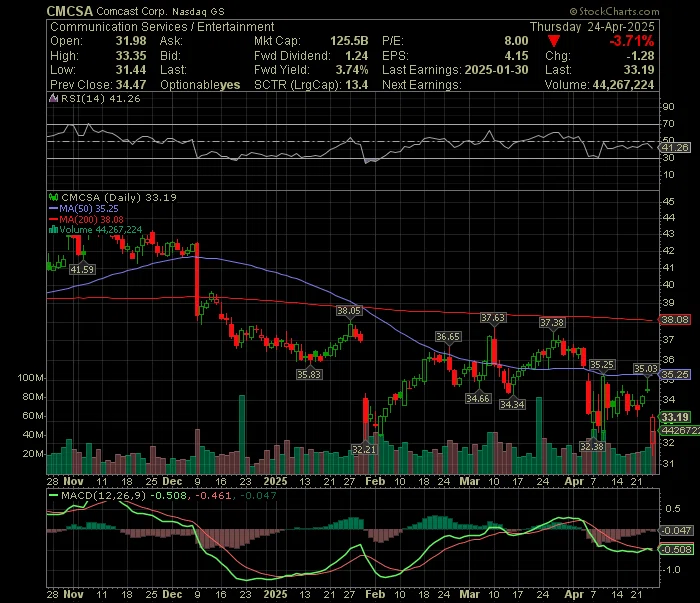Click the Fwd Yield value 3.74%
Screen dimensions: 700x603
point(352,70)
